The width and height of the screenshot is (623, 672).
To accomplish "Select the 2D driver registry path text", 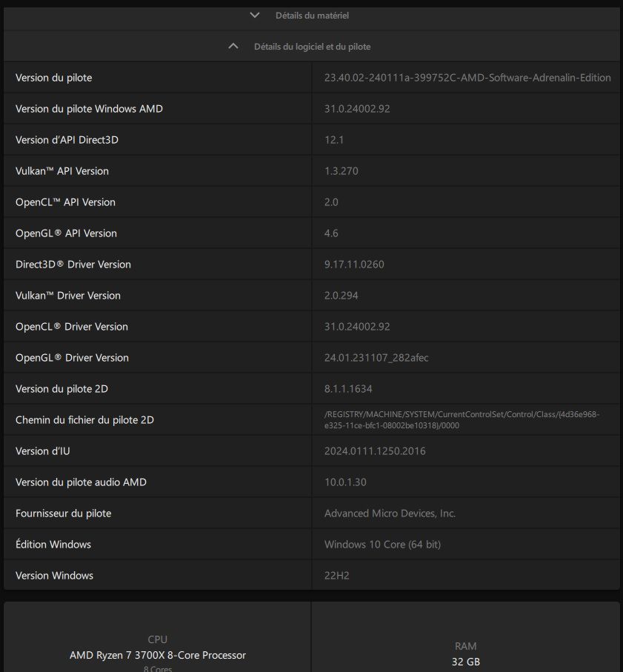I will tap(462, 419).
